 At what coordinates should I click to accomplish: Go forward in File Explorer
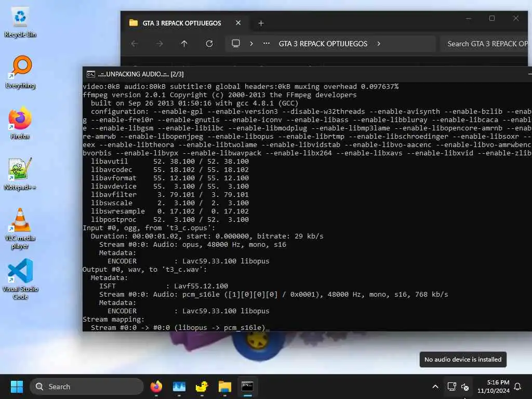pos(159,44)
